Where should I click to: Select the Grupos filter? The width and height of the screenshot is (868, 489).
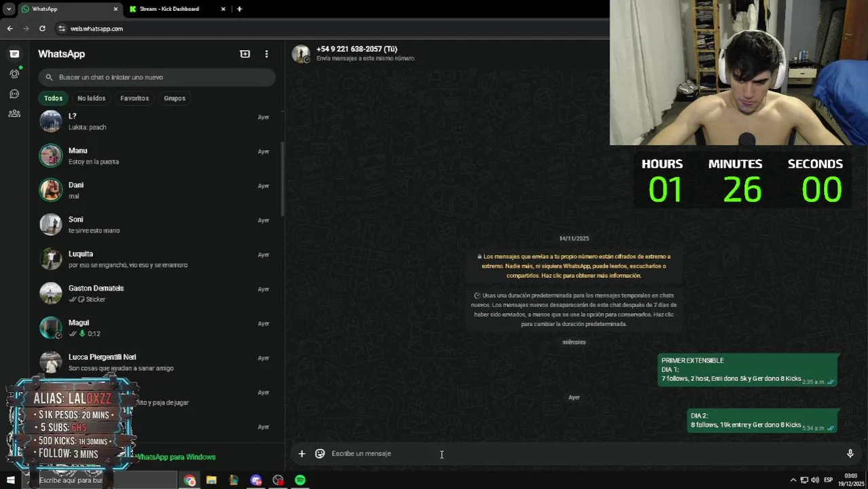point(175,98)
